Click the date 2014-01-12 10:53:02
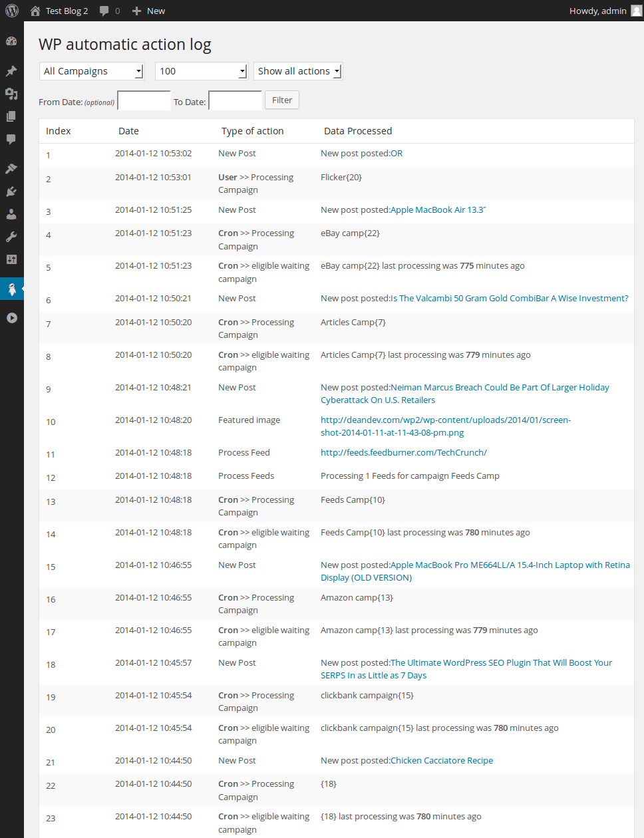 click(x=153, y=154)
